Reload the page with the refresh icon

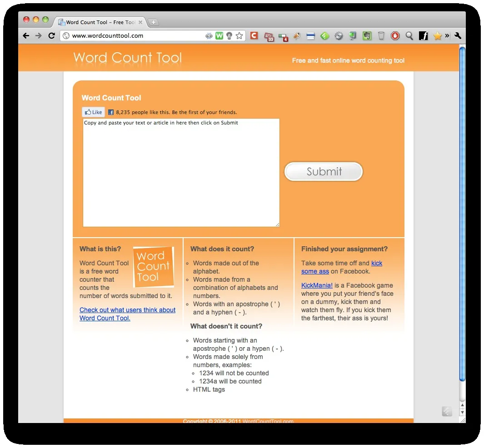(51, 36)
